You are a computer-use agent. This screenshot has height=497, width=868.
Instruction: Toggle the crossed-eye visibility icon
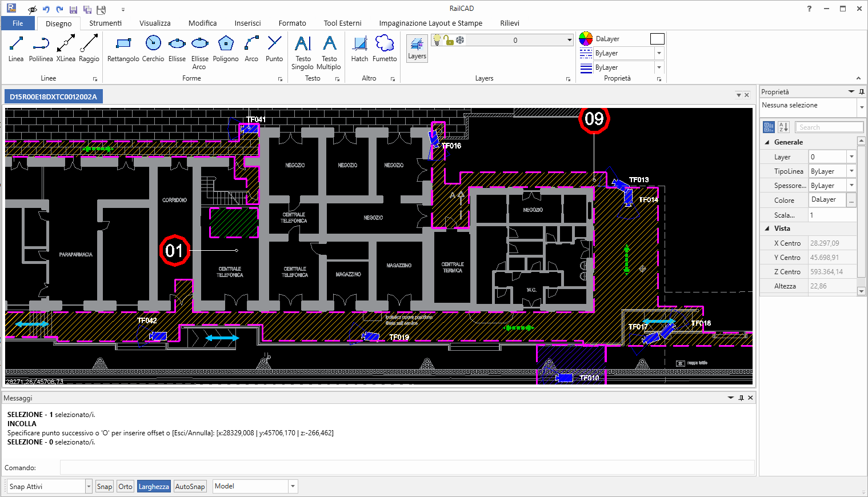(33, 10)
